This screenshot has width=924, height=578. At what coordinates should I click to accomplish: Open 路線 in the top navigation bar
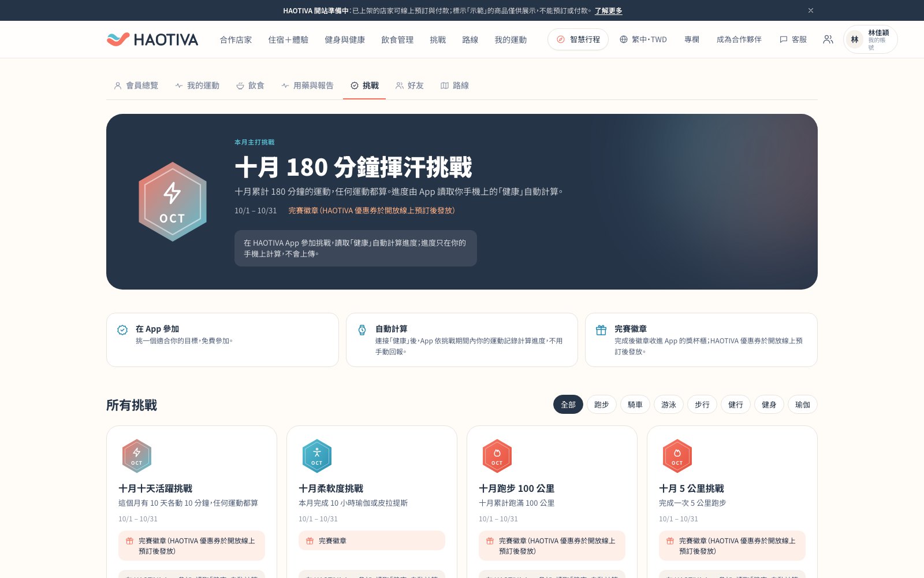(x=470, y=39)
